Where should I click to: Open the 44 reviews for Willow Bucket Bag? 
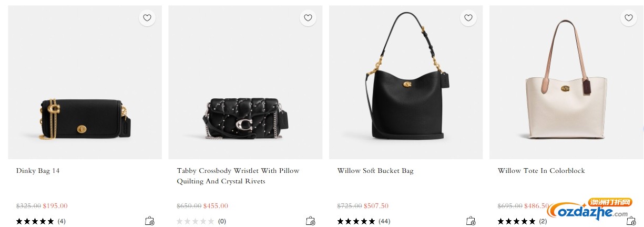[364, 221]
